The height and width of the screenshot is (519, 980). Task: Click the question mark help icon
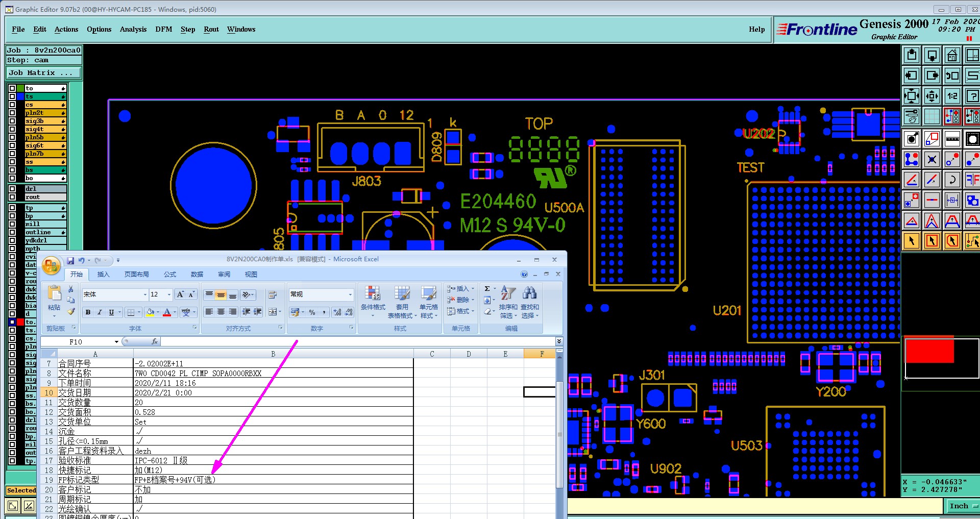click(x=972, y=96)
